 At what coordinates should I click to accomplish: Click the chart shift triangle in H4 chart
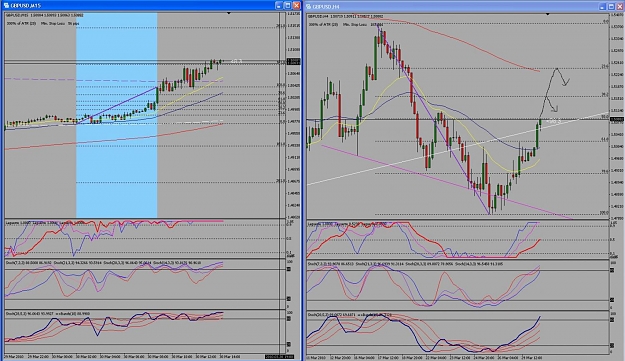(548, 14)
